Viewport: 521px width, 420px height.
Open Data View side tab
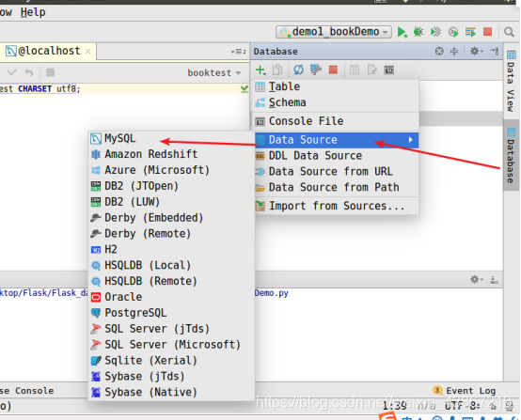tap(511, 81)
